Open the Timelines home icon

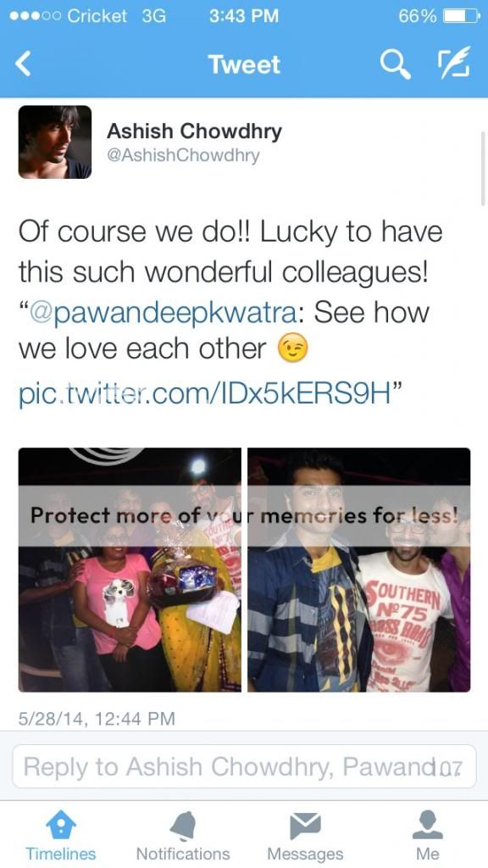pos(60,826)
